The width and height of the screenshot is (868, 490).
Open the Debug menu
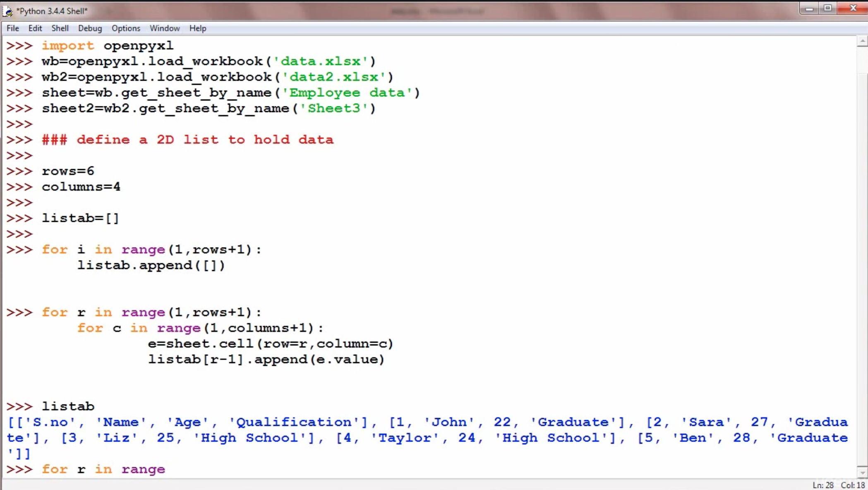[x=89, y=27]
